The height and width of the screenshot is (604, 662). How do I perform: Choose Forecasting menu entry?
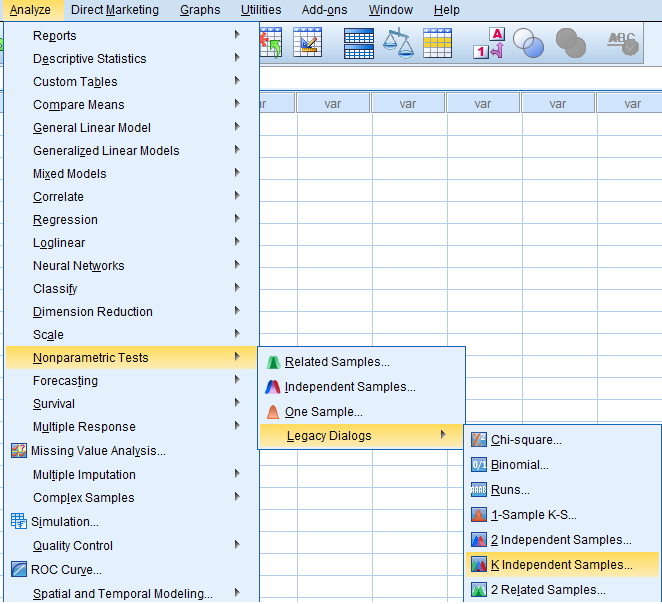pos(132,381)
